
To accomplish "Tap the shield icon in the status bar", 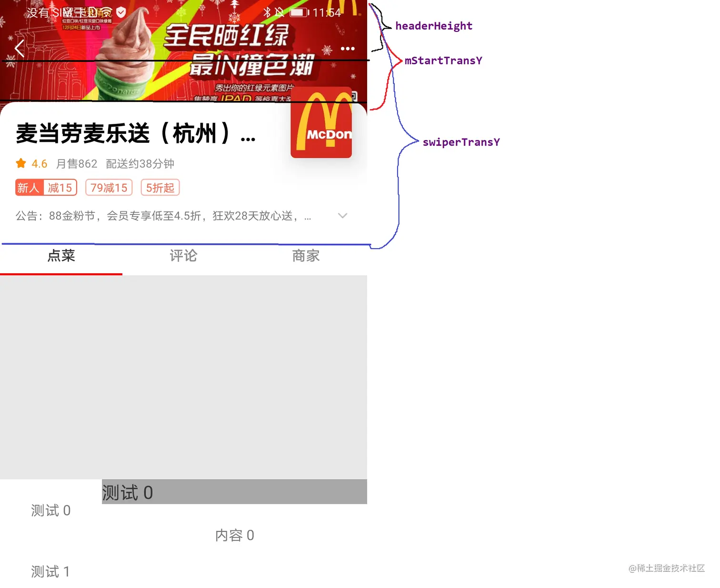I will (x=121, y=12).
